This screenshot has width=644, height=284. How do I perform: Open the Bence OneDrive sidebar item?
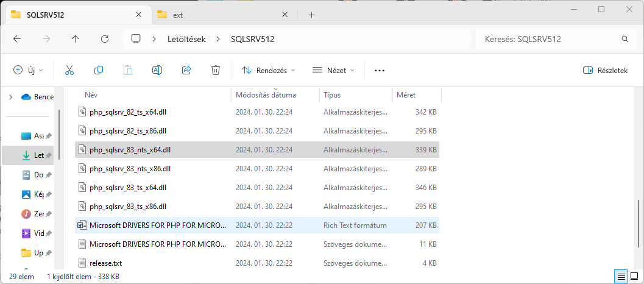click(37, 97)
